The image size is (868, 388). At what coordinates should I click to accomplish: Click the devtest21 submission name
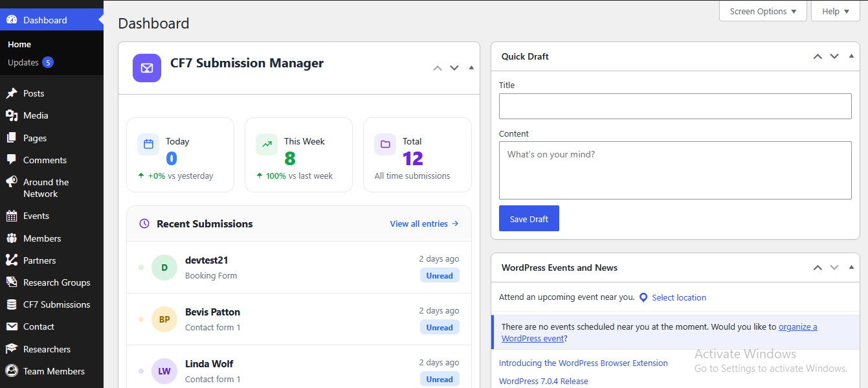pos(206,260)
